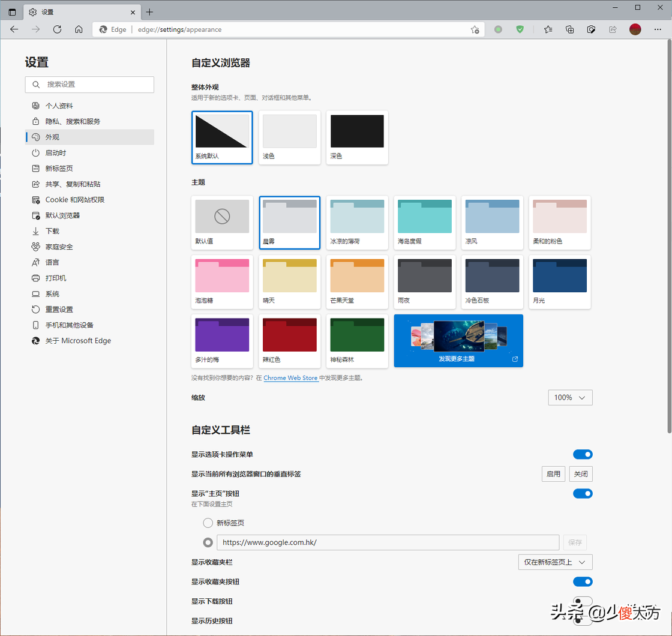Choose the 冰凉的薄荷 theme
Image resolution: width=672 pixels, height=636 pixels.
[x=357, y=223]
